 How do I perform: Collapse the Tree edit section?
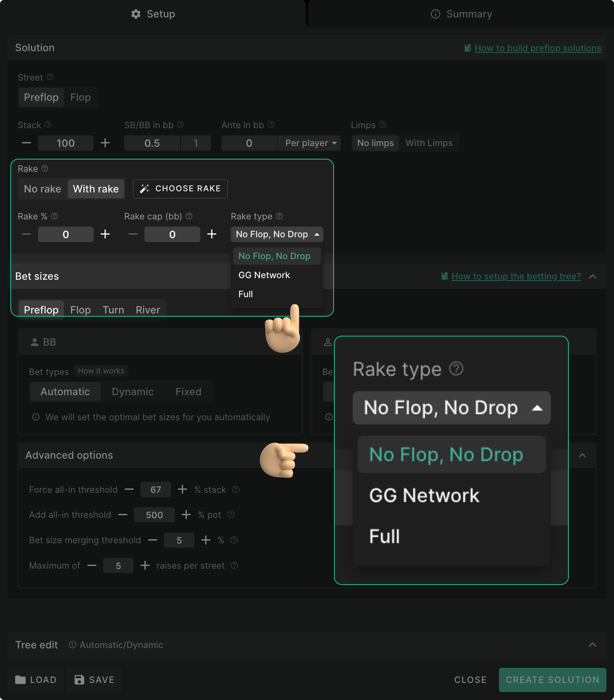(x=592, y=645)
